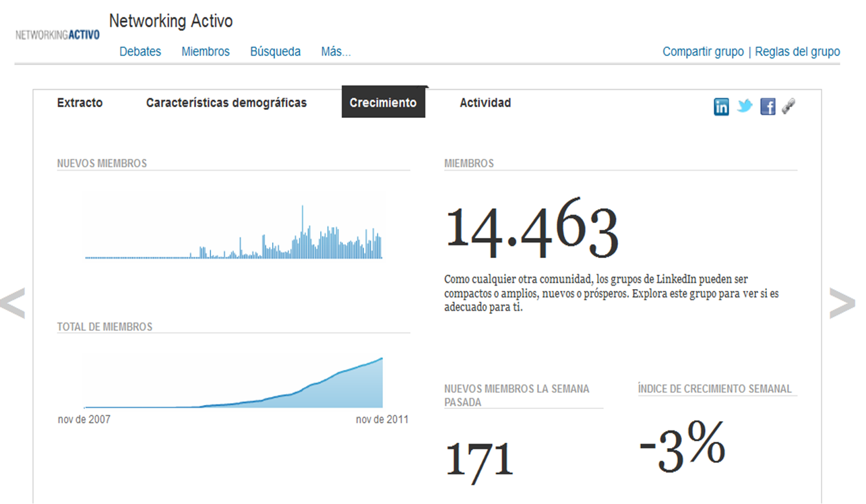The height and width of the screenshot is (504, 866).
Task: Switch to the Actividad tab
Action: [x=485, y=102]
